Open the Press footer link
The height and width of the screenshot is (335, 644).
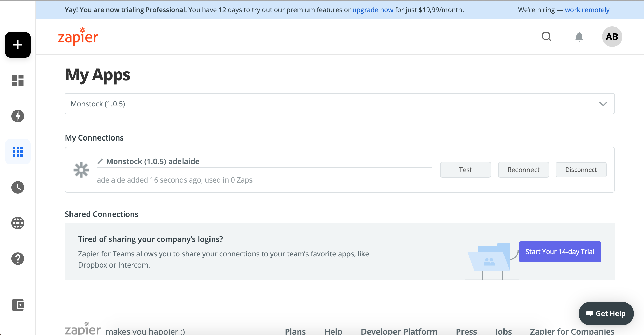coord(466,331)
